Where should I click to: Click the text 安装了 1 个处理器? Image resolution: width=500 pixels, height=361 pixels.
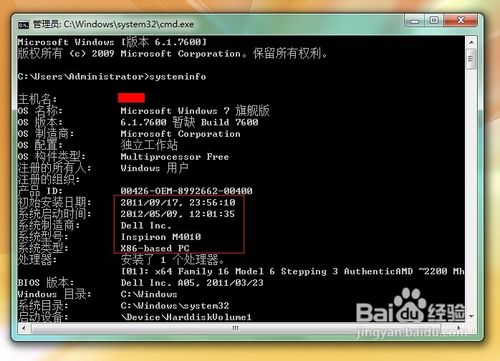172,259
